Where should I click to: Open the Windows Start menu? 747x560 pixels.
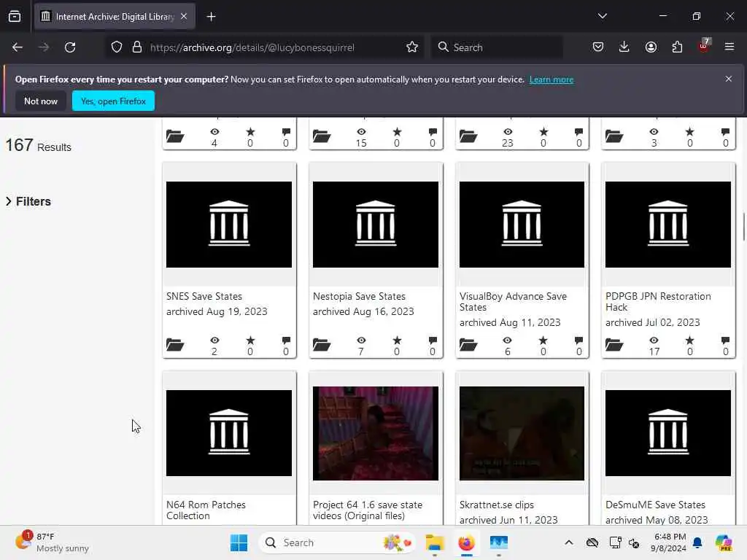tap(239, 542)
